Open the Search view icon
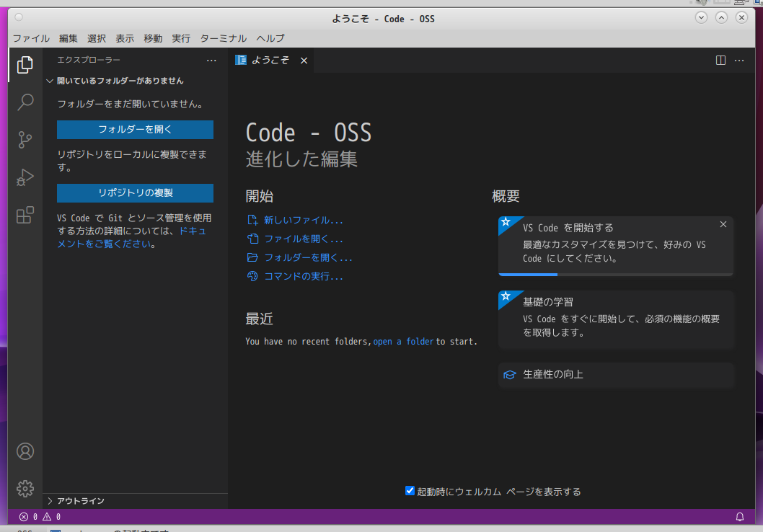Screen dimensions: 763x532 pyautogui.click(x=25, y=102)
